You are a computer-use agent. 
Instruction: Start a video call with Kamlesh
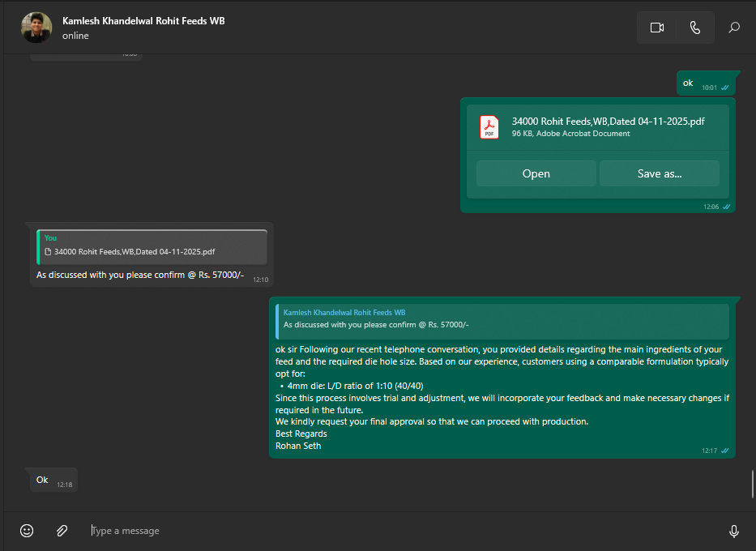point(656,28)
